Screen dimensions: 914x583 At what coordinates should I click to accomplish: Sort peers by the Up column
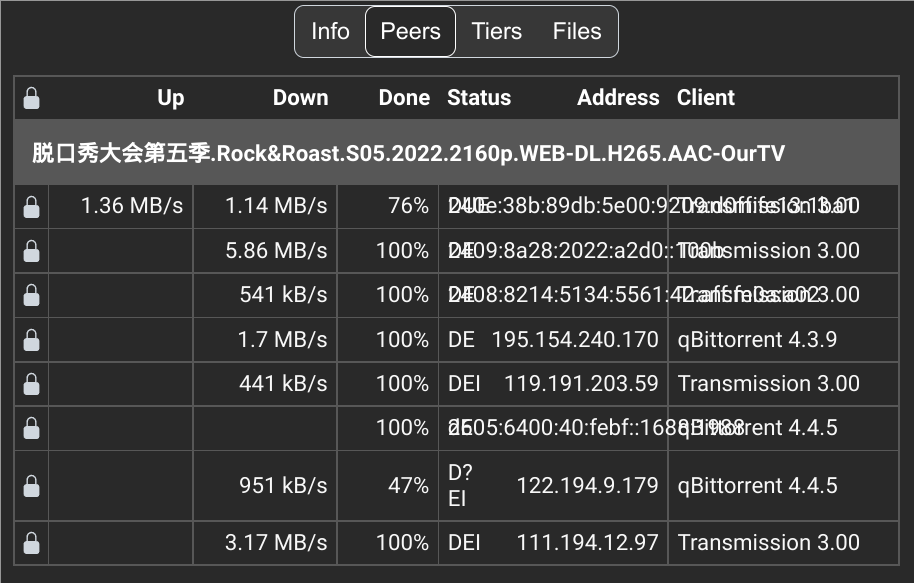[170, 97]
